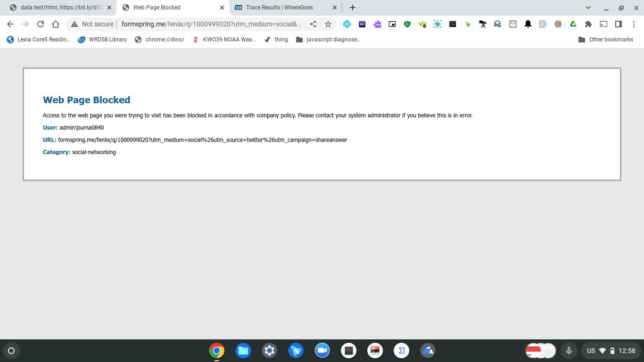Switch to Trace Results WhereGoes tab
Image resolution: width=644 pixels, height=362 pixels.
pos(279,8)
